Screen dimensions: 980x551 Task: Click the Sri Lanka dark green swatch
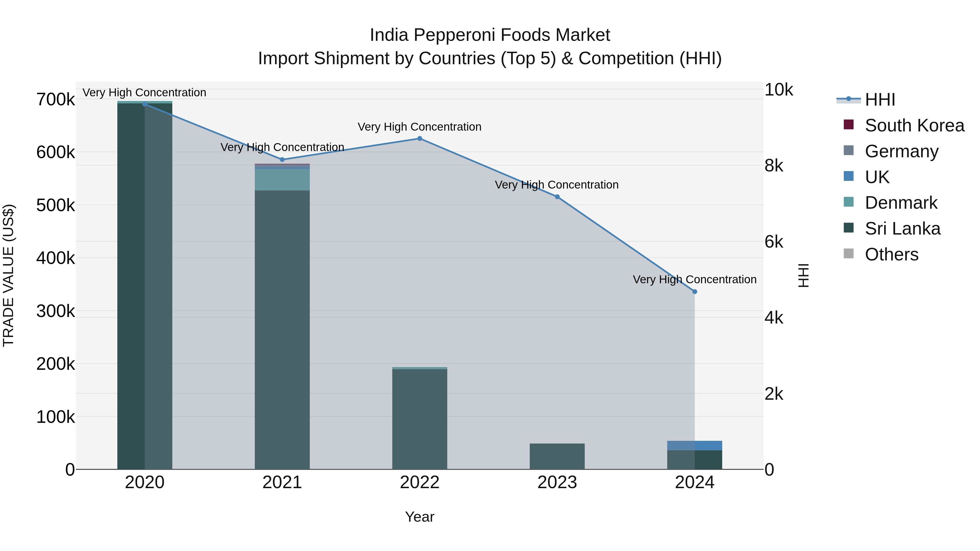[848, 227]
